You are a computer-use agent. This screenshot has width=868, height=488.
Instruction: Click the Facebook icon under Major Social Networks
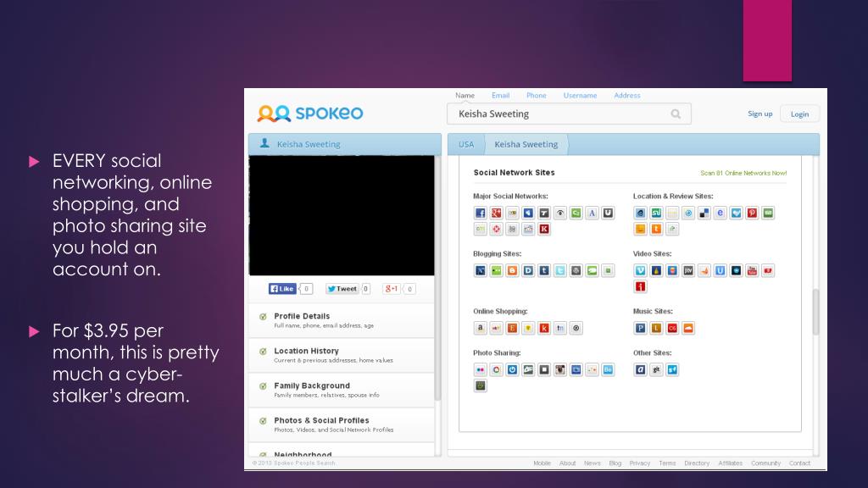coord(480,213)
